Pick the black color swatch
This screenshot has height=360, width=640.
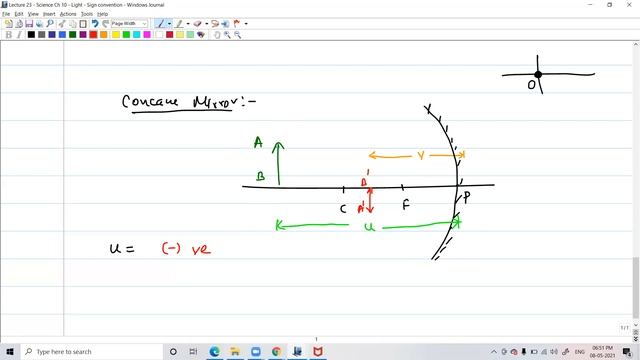point(31,35)
